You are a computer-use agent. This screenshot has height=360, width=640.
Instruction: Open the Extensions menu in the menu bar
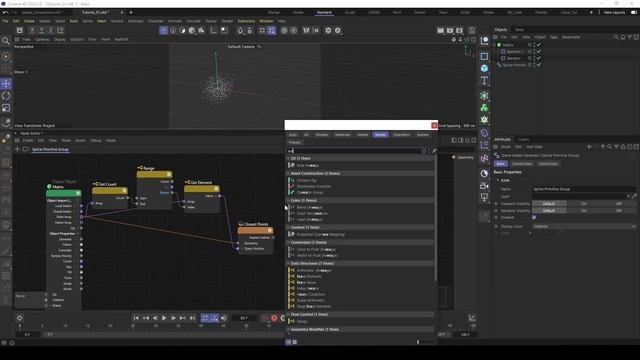[x=246, y=21]
